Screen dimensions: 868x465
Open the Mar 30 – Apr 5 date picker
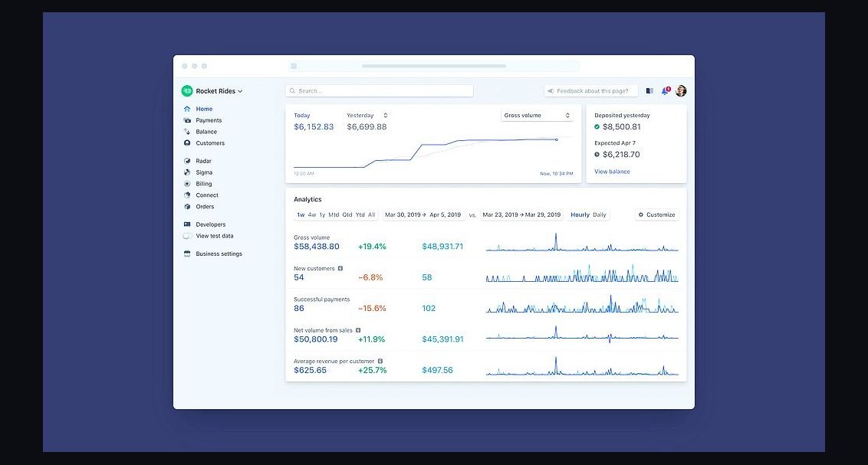point(423,215)
